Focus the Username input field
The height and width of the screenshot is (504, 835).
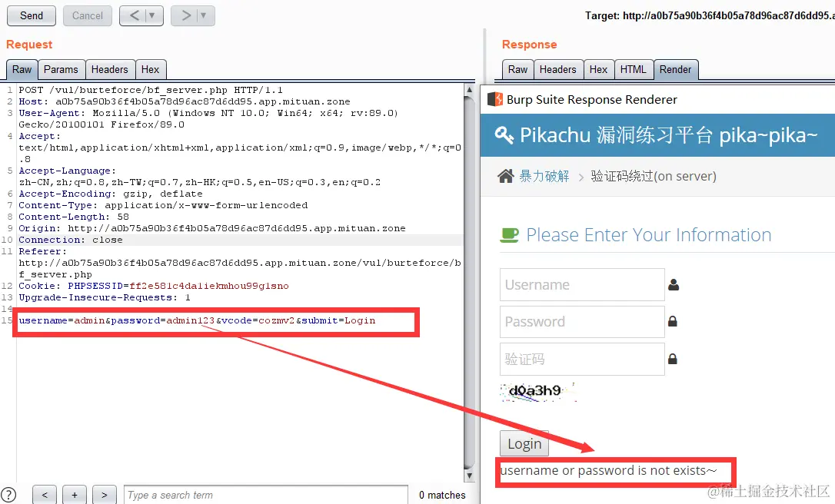pos(582,285)
